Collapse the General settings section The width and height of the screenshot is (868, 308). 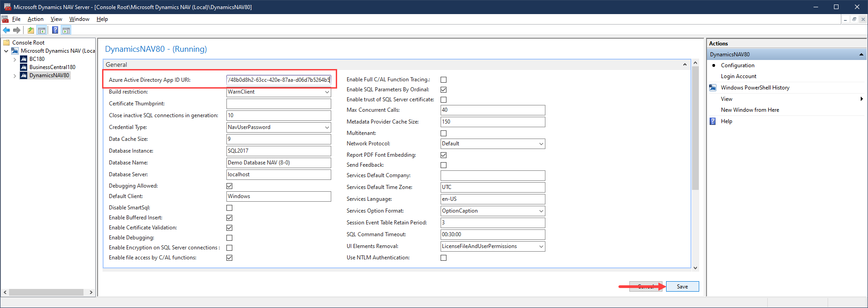pyautogui.click(x=685, y=65)
